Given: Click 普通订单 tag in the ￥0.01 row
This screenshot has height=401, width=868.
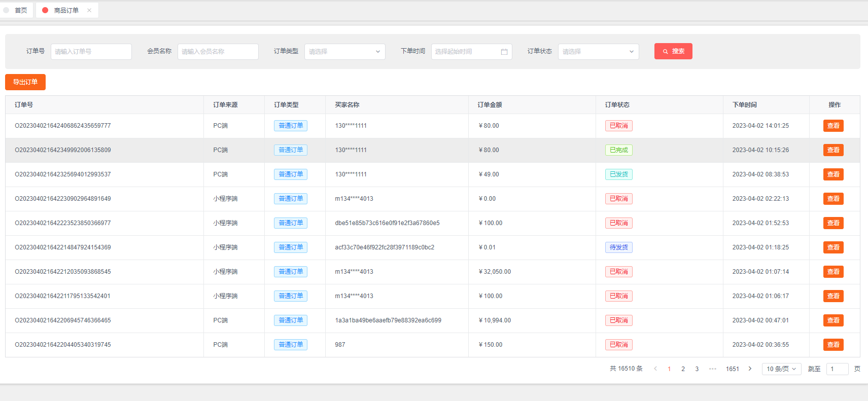Looking at the screenshot, I should click(x=291, y=247).
